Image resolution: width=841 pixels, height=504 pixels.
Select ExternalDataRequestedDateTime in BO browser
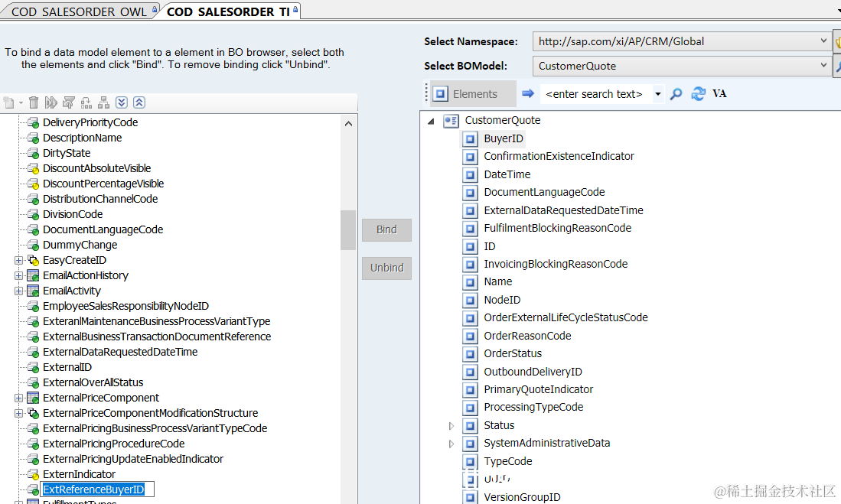[563, 210]
